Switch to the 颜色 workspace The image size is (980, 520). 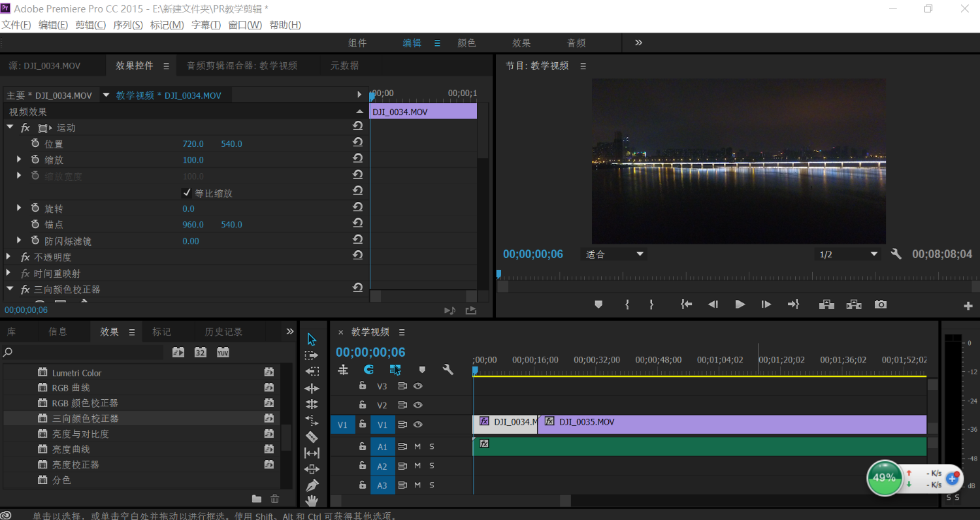click(x=466, y=43)
